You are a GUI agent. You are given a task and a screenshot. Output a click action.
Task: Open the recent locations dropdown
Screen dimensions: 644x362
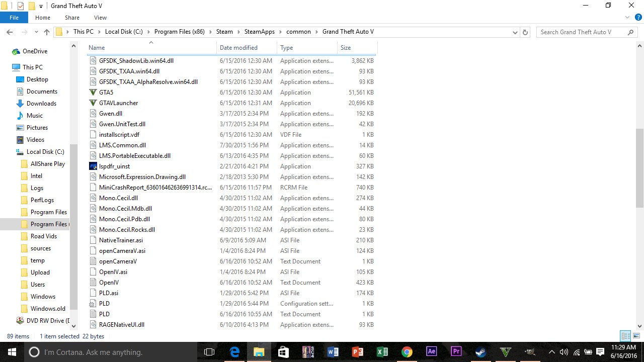(x=36, y=32)
